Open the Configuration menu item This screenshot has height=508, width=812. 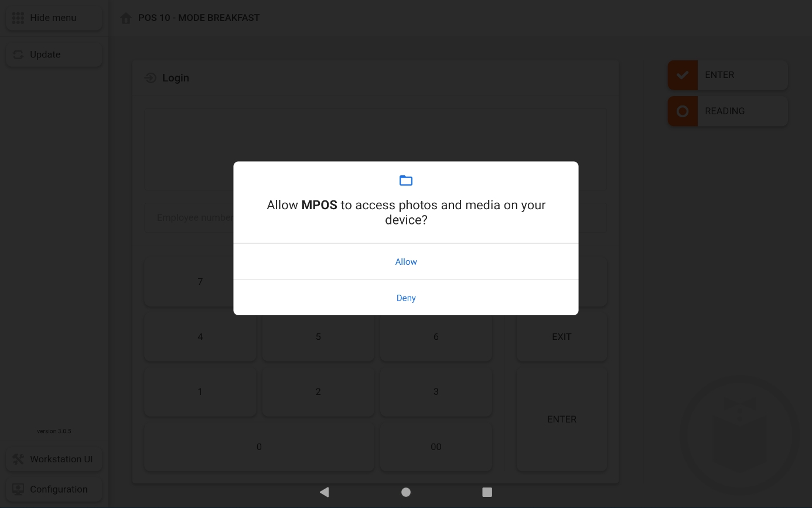59,489
